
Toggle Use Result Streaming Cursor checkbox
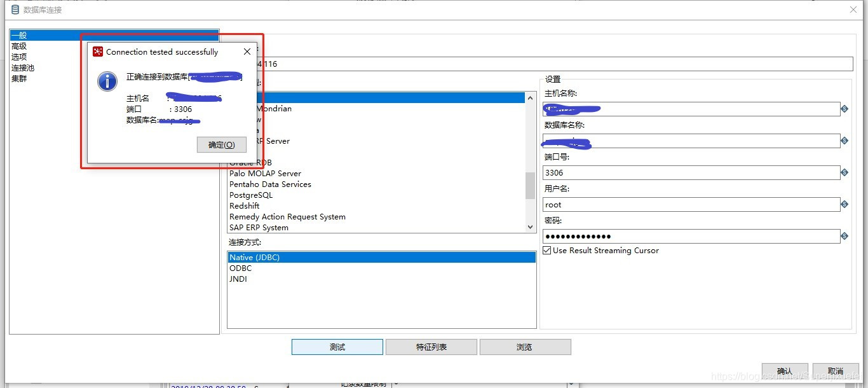pyautogui.click(x=547, y=251)
